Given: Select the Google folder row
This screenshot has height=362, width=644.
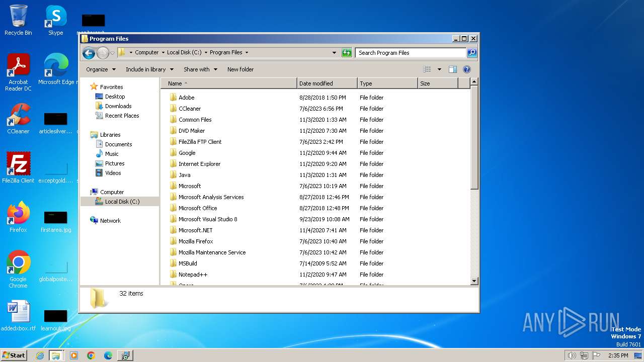Looking at the screenshot, I should pos(314,153).
